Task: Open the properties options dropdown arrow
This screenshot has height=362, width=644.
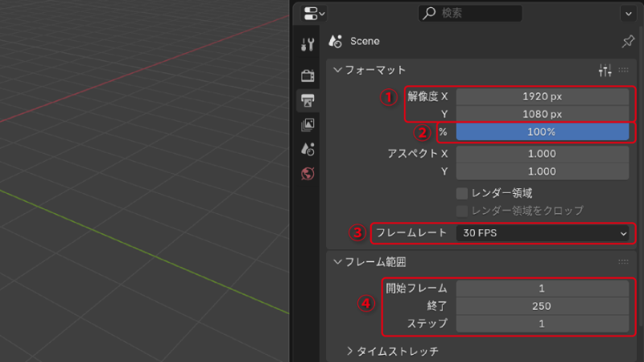Action: (x=629, y=14)
